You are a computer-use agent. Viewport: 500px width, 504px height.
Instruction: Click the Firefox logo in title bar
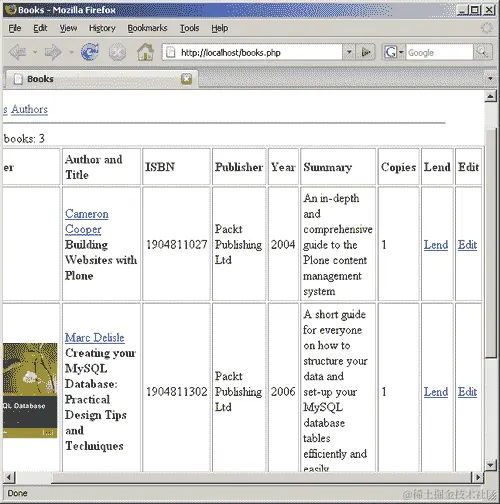coord(10,9)
